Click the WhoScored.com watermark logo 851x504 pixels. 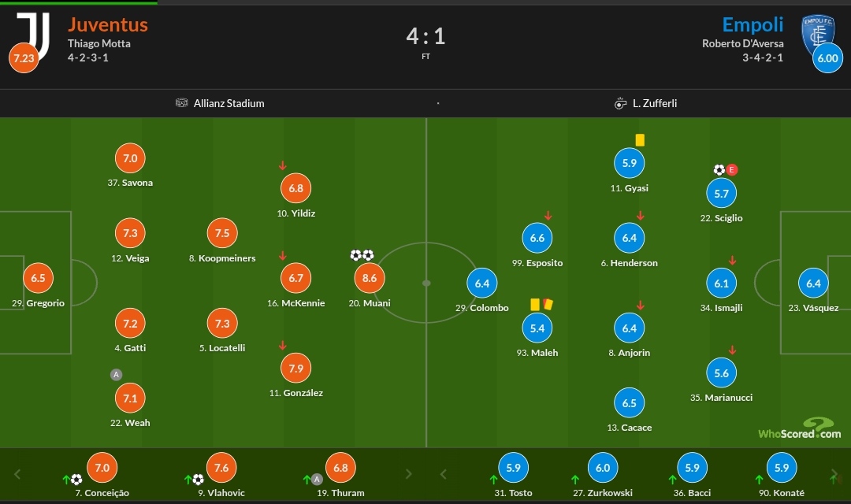pos(800,428)
